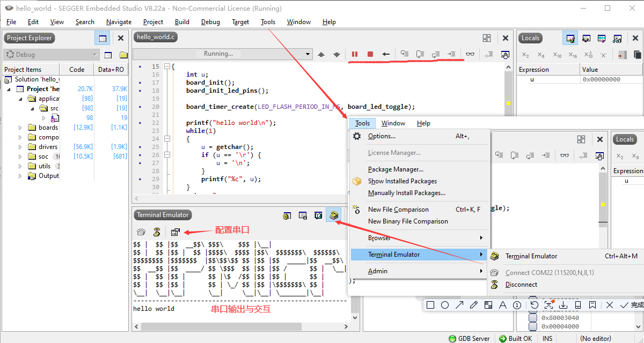This screenshot has height=343, width=644.
Task: Click the second icon in Terminal Emulator header
Action: point(303,215)
